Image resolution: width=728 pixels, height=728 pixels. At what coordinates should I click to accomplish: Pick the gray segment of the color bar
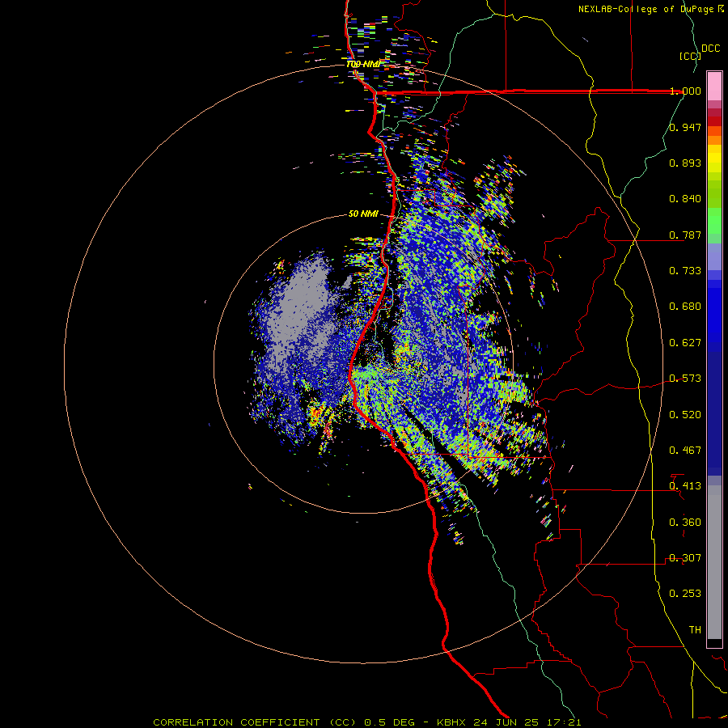coord(714,562)
